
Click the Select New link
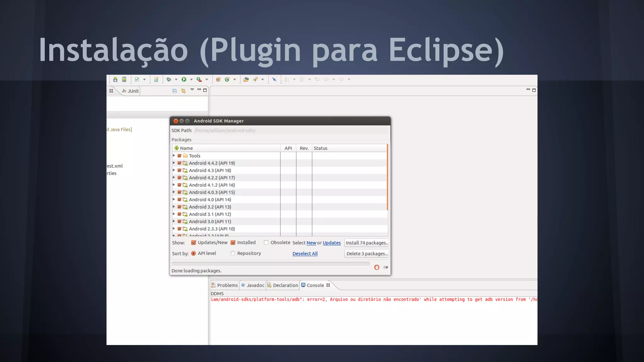click(311, 243)
